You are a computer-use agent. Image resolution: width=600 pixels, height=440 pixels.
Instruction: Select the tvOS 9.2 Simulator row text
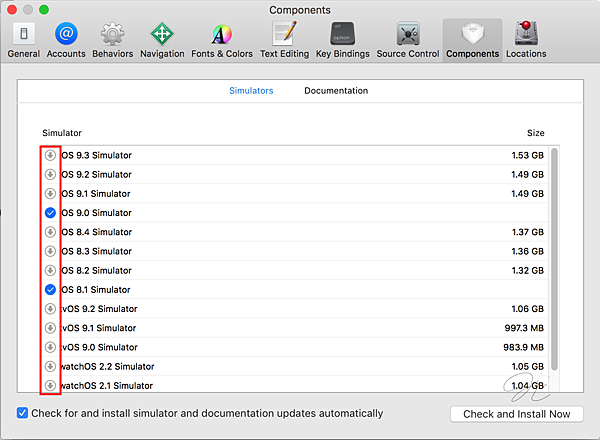(99, 309)
